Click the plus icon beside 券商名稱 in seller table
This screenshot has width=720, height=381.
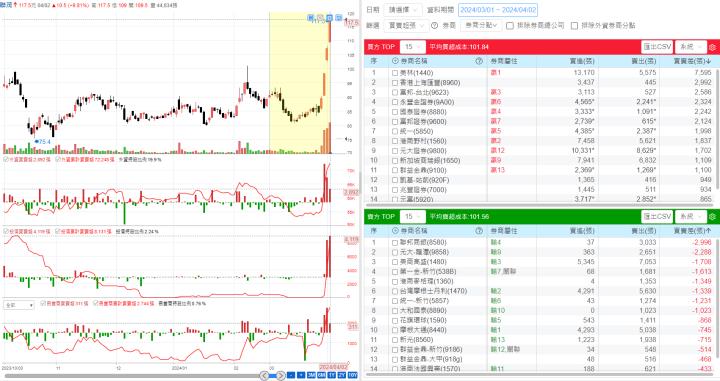pyautogui.click(x=395, y=230)
